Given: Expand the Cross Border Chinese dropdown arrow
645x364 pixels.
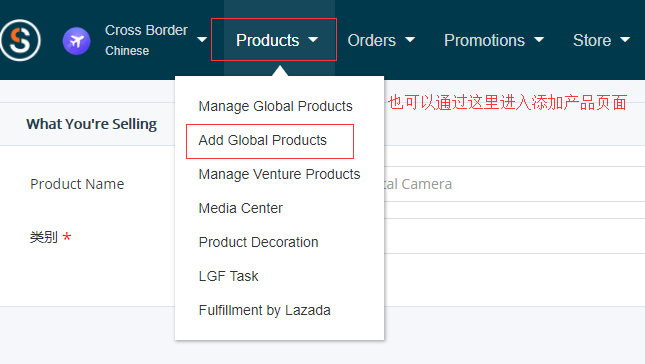Looking at the screenshot, I should (x=202, y=40).
